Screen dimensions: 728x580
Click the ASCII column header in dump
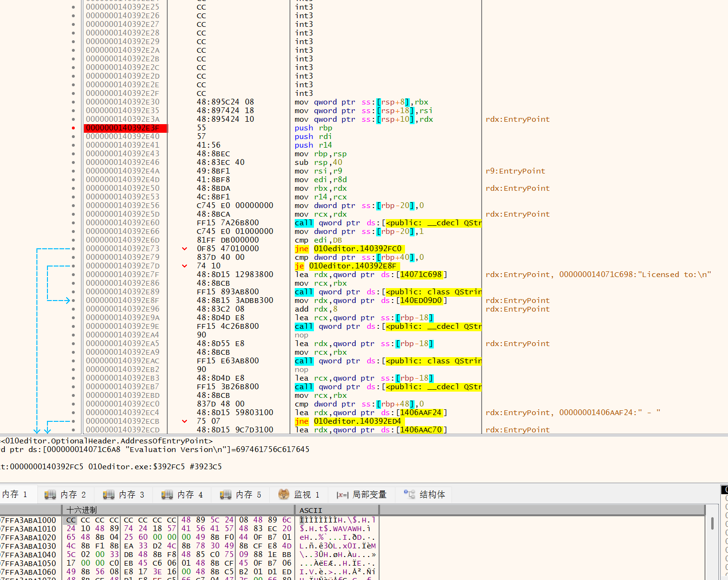[311, 510]
